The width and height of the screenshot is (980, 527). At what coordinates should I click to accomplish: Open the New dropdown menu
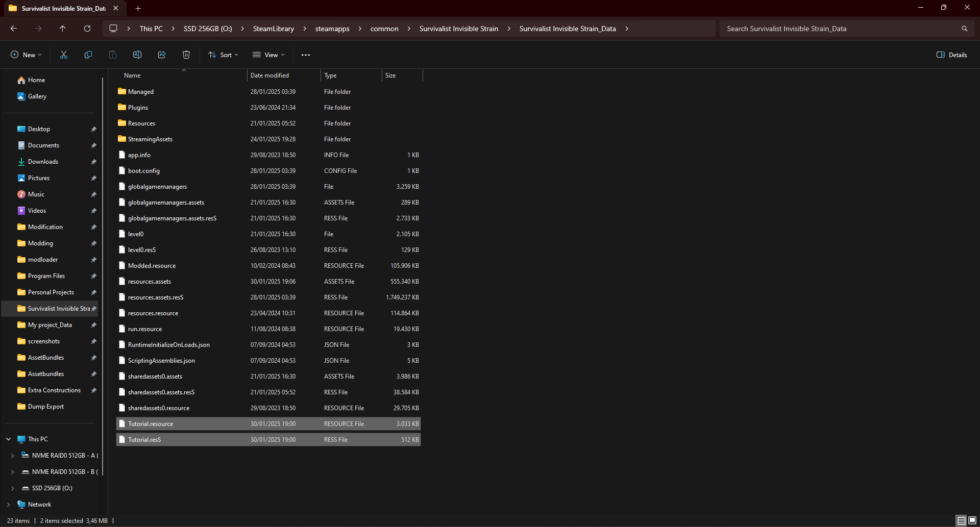pyautogui.click(x=26, y=55)
